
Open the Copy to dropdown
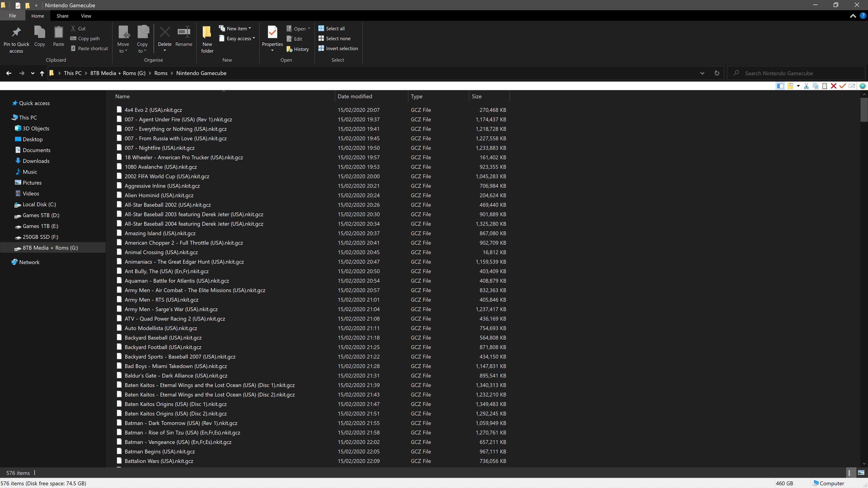[x=142, y=39]
